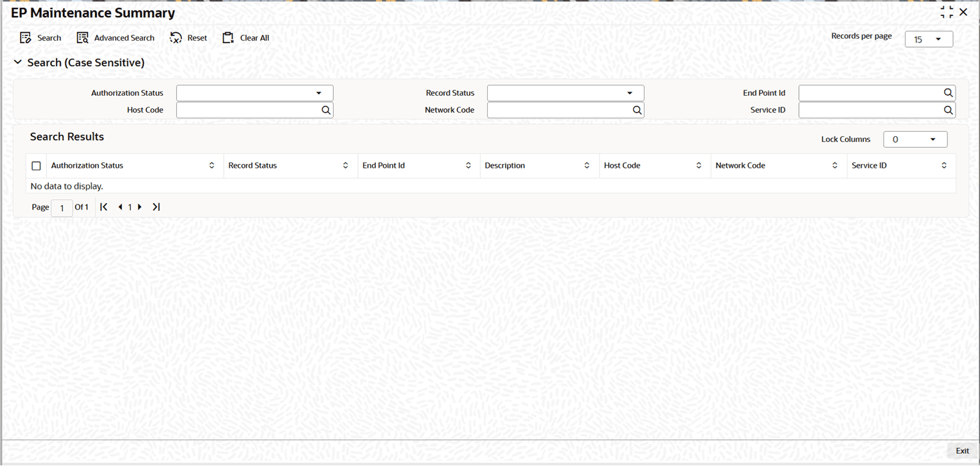Viewport: 980px width, 466px height.
Task: Sort by Description column arrows
Action: [x=587, y=166]
